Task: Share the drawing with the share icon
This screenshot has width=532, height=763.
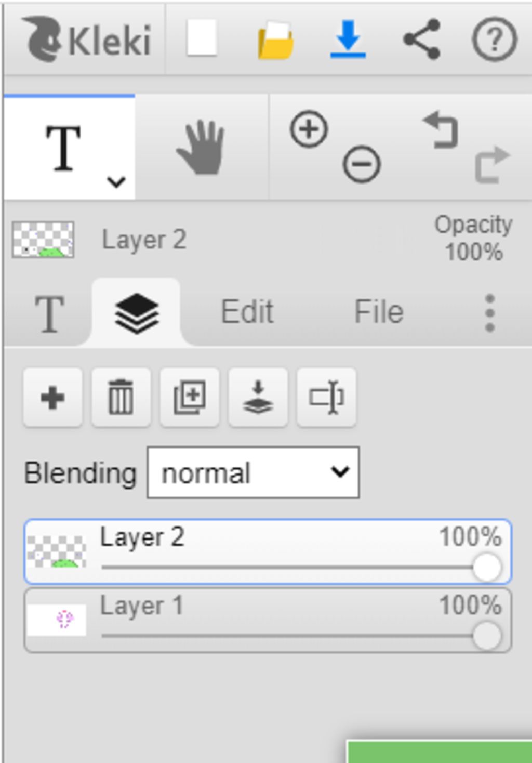Action: [422, 39]
